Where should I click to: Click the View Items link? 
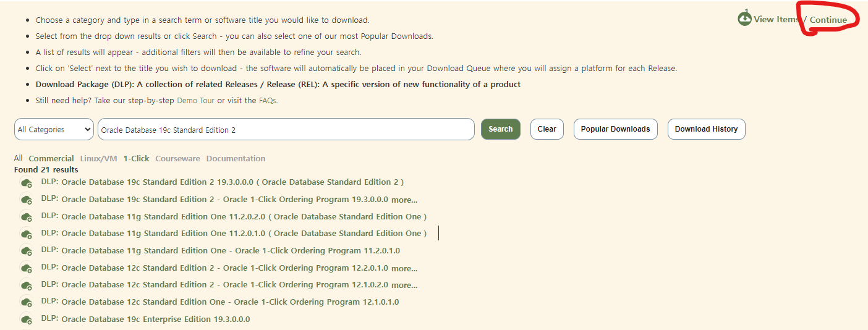(x=777, y=19)
